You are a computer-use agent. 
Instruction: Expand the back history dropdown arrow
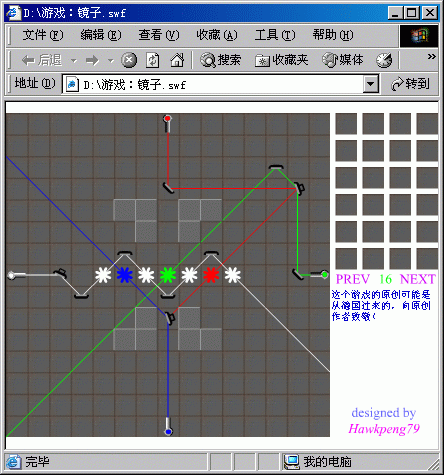(x=74, y=61)
